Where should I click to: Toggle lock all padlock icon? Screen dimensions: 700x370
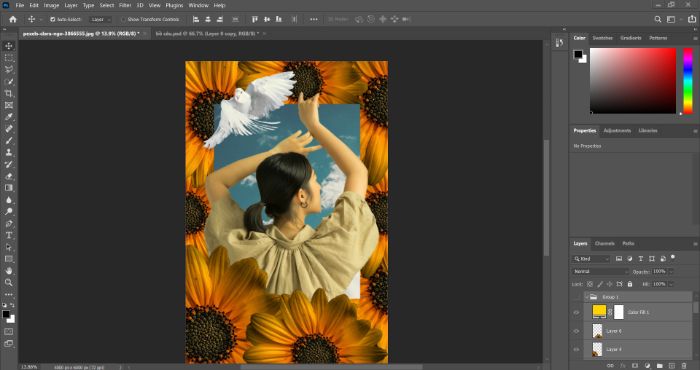[630, 284]
